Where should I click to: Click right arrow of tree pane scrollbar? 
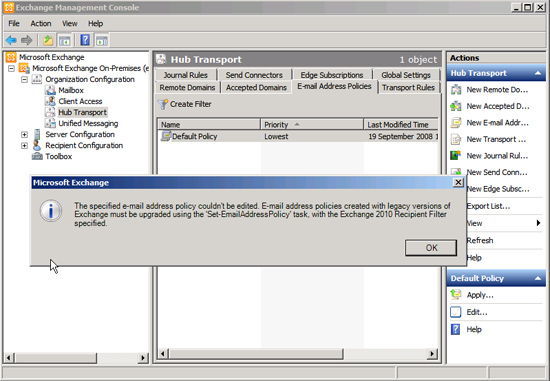142,358
